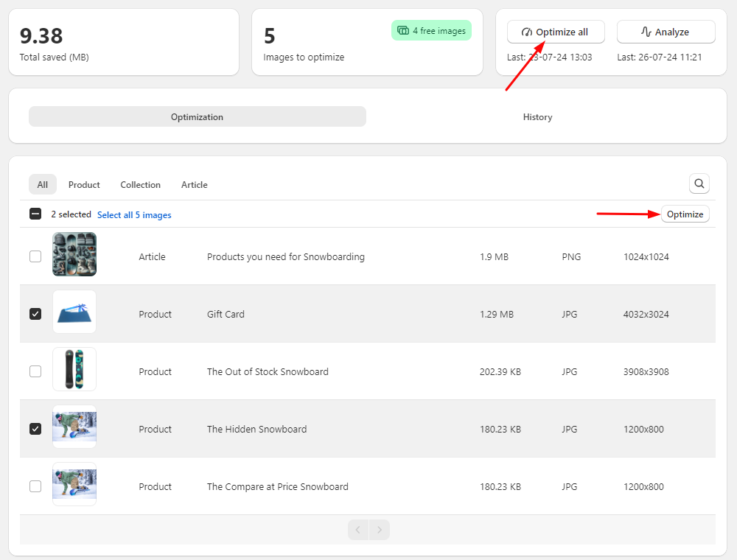
Task: Click Select all 5 images link
Action: [134, 214]
